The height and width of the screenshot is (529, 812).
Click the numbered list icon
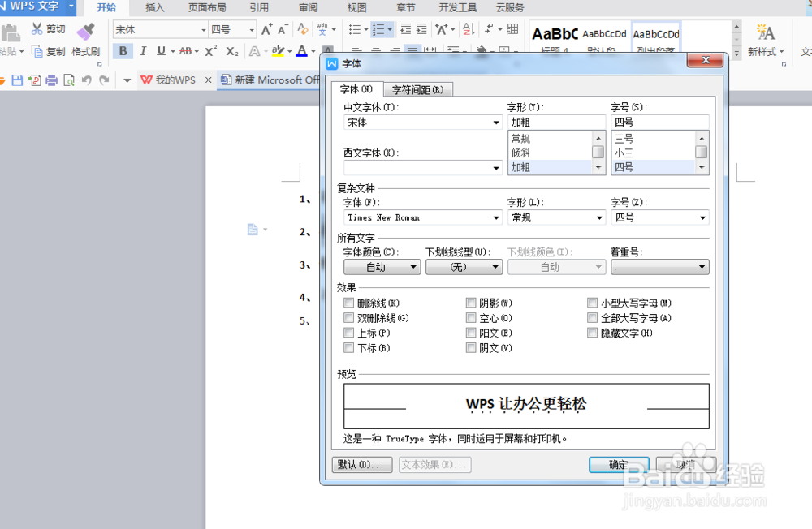point(378,29)
